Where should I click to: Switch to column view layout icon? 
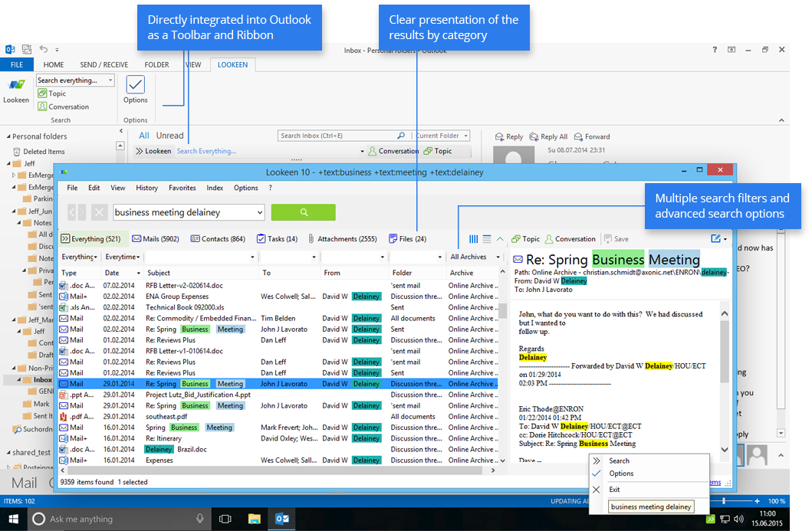tap(473, 239)
